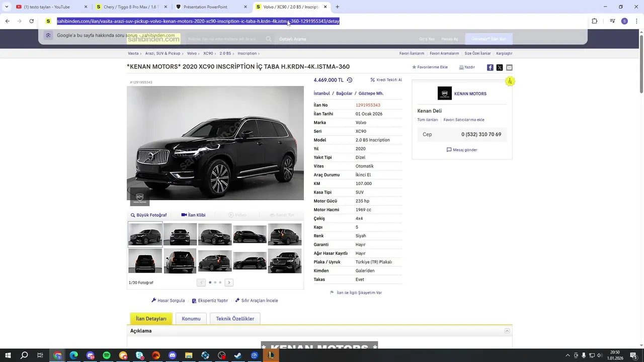Switch to the Présentation PowerPoint tab
The width and height of the screenshot is (644, 362).
click(x=210, y=7)
